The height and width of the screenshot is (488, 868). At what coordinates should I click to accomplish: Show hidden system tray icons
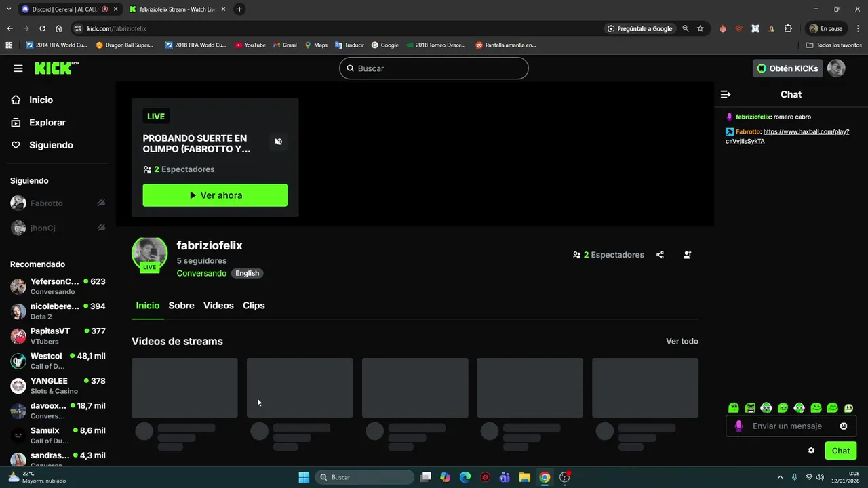780,477
